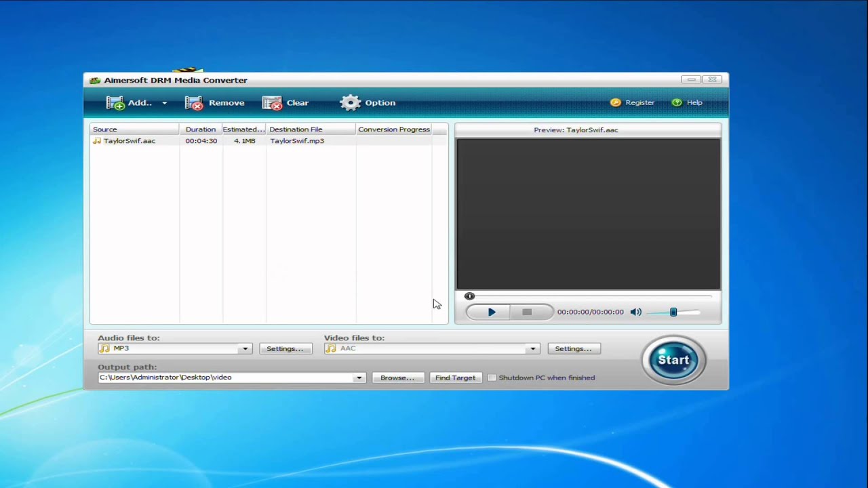Open the Add button dropdown arrow
The width and height of the screenshot is (868, 488).
tap(164, 103)
